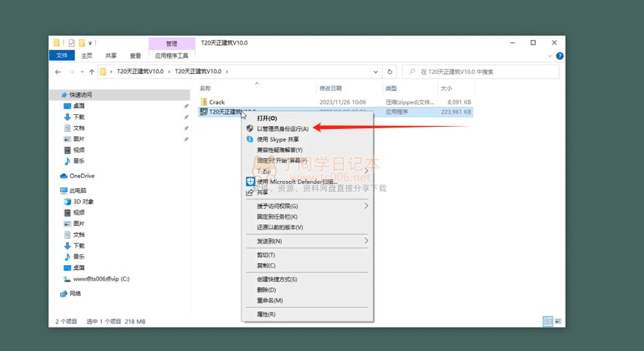Choose 剪切(T) in the context menu
This screenshot has height=351, width=644.
307,255
